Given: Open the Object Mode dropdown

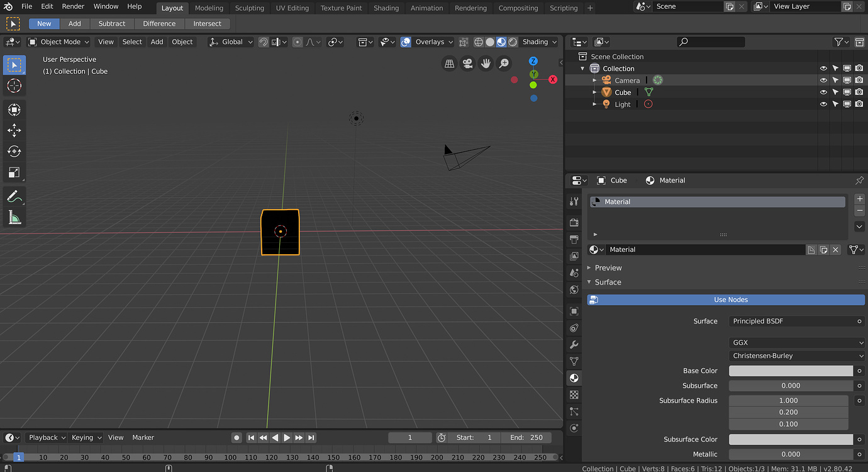Looking at the screenshot, I should tap(58, 42).
